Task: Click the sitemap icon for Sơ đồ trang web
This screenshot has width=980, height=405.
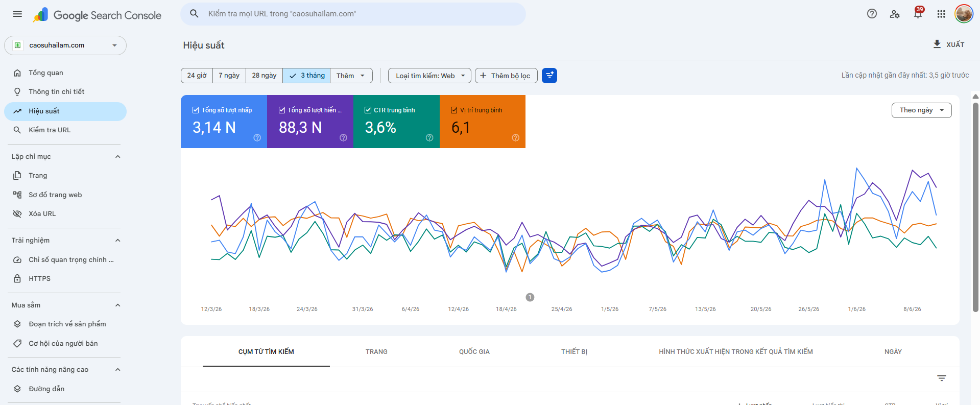Action: (17, 195)
